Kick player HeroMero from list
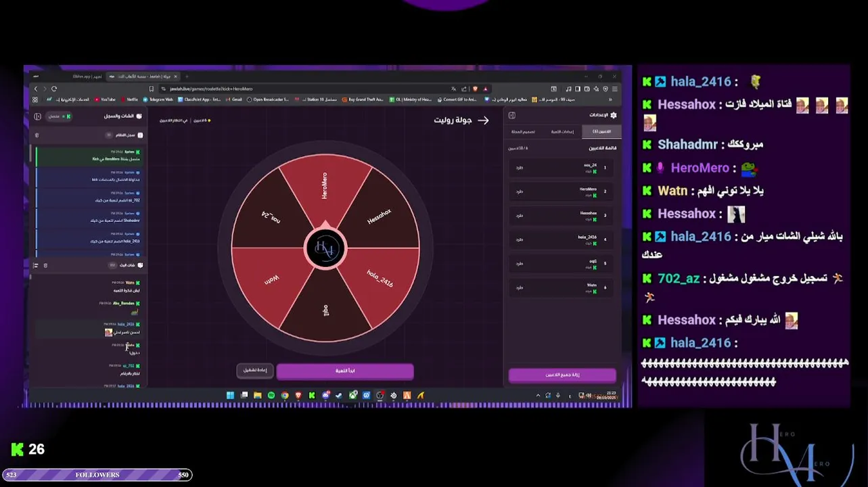 (519, 191)
